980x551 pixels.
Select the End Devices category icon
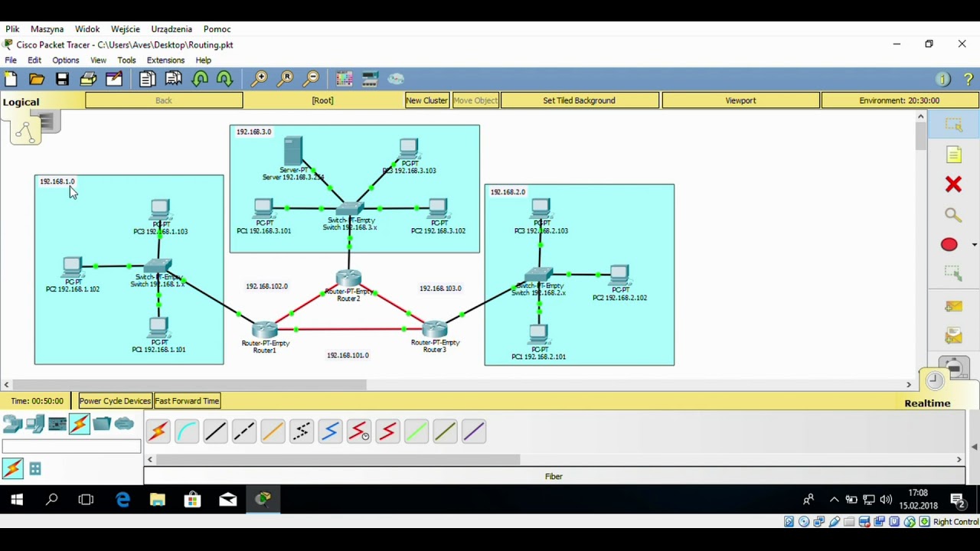[x=34, y=424]
